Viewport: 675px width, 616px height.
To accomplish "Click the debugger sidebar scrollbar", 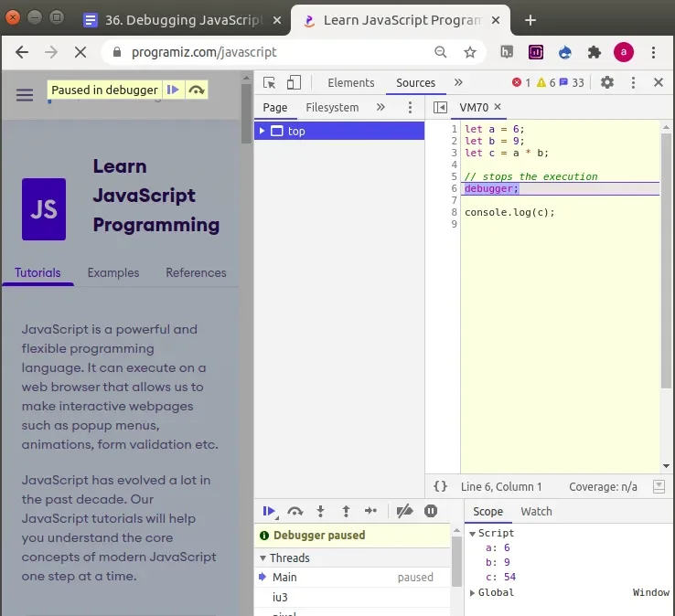I will pos(456,561).
